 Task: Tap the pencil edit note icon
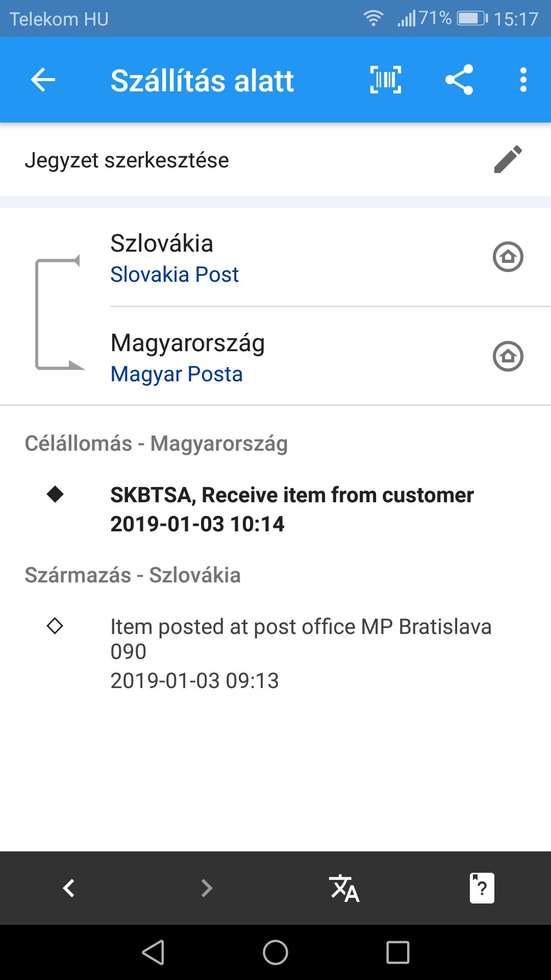(508, 160)
